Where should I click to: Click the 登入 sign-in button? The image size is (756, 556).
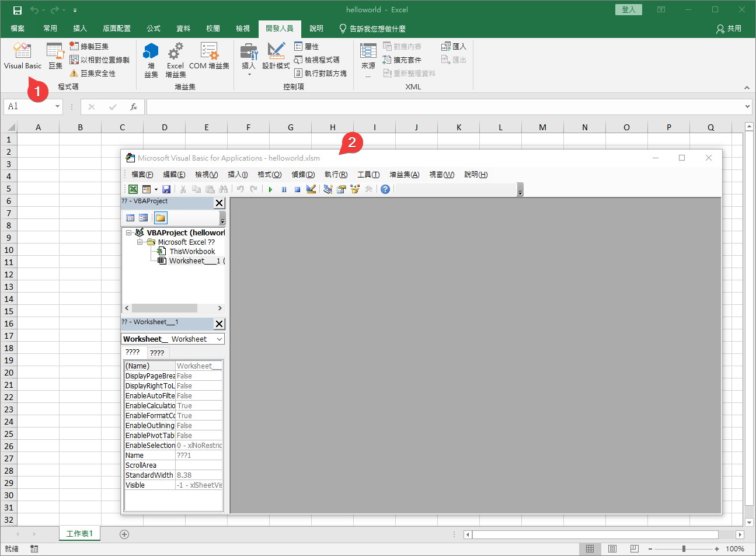pos(628,10)
